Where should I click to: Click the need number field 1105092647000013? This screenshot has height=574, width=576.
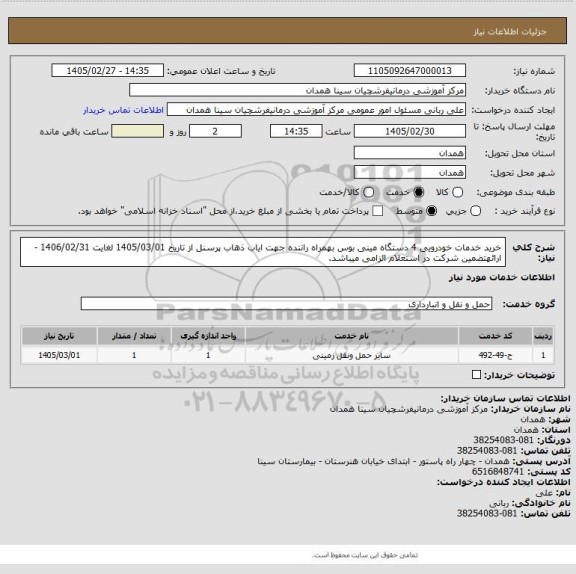point(410,71)
